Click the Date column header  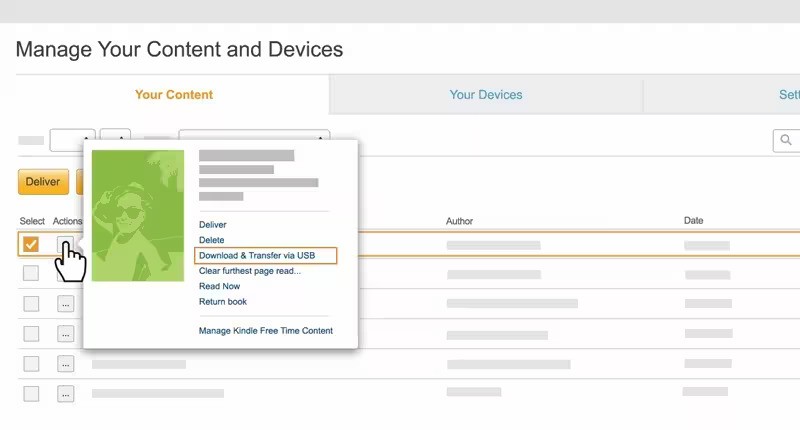[693, 220]
